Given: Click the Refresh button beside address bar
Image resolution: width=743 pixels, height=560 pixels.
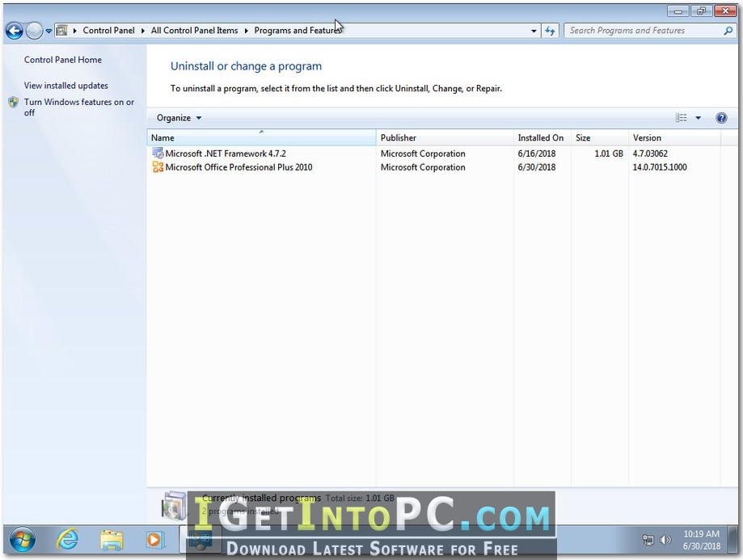Looking at the screenshot, I should 550,31.
